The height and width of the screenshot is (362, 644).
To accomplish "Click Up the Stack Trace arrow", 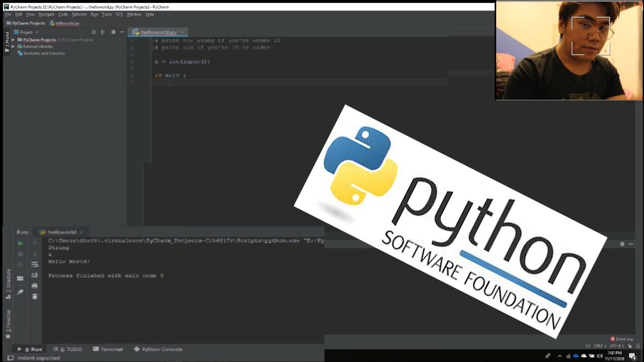I will [35, 243].
